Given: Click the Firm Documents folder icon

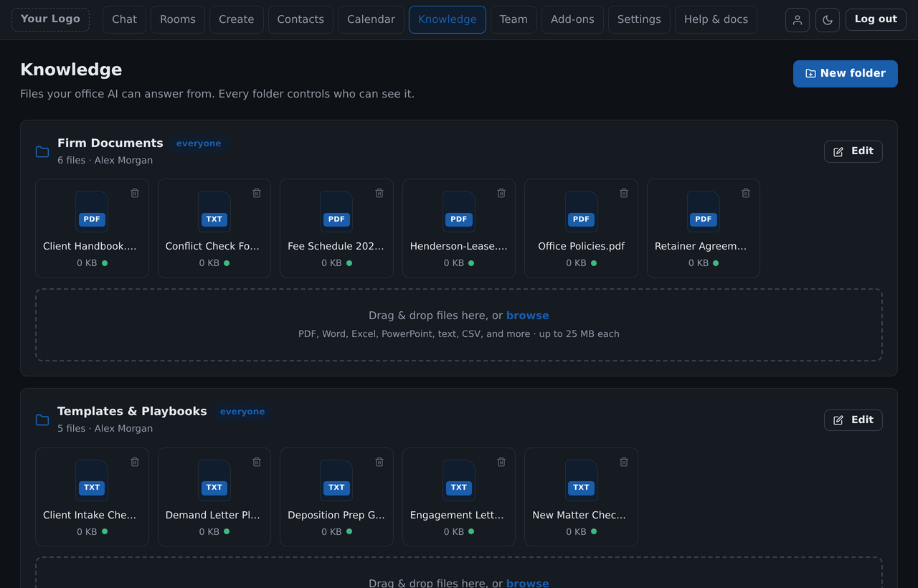Looking at the screenshot, I should [x=42, y=151].
